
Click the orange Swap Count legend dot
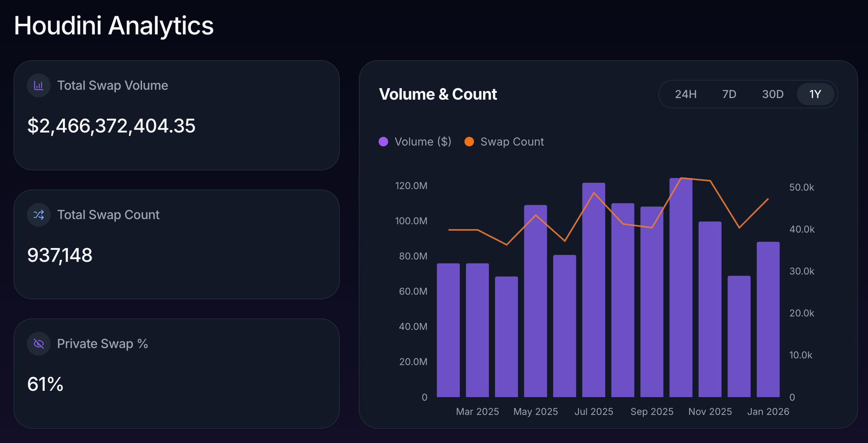coord(469,142)
